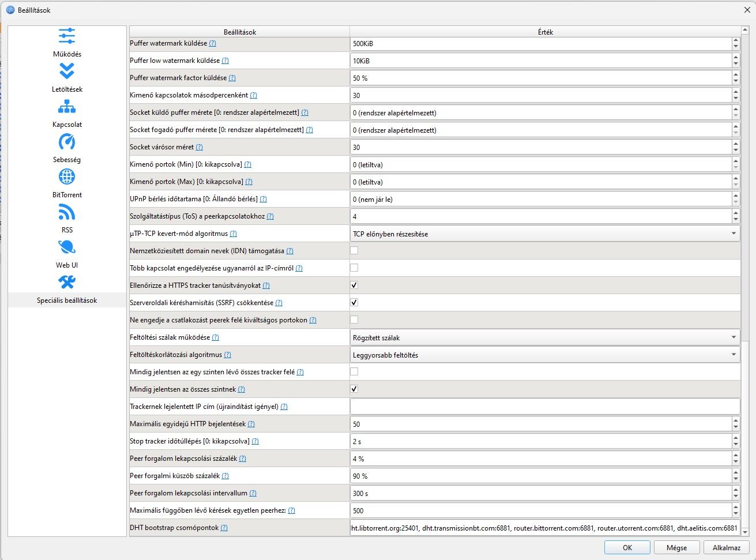Open the Feltöltéskorlátozási algoritmus dropdown
Image resolution: width=756 pixels, height=560 pixels.
(x=545, y=355)
